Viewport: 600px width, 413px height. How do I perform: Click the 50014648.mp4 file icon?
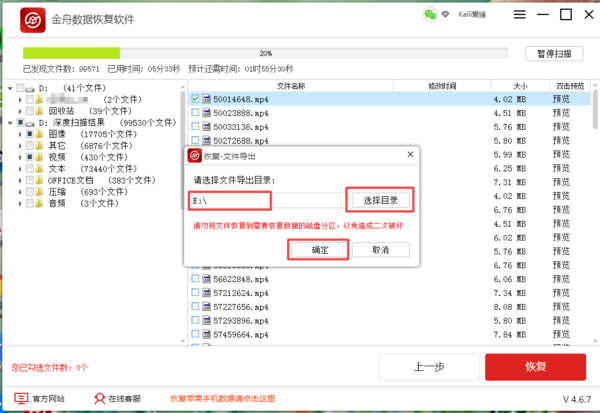click(x=208, y=100)
